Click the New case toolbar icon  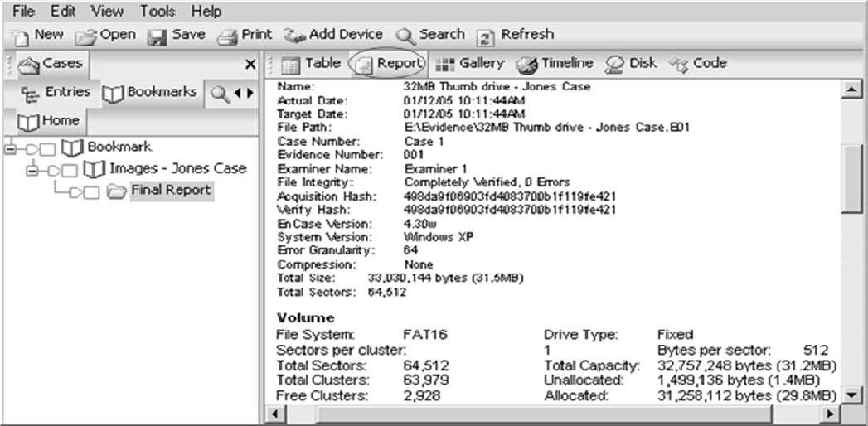(22, 36)
